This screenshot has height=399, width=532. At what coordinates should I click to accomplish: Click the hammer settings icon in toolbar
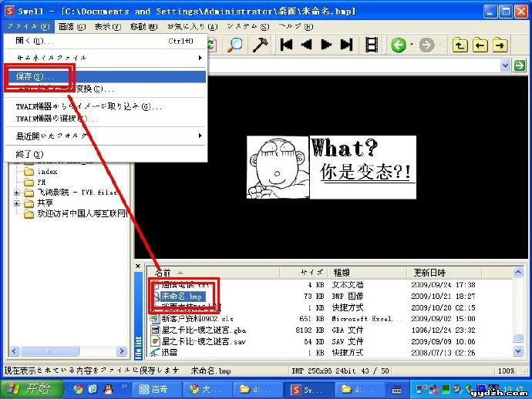click(x=261, y=45)
